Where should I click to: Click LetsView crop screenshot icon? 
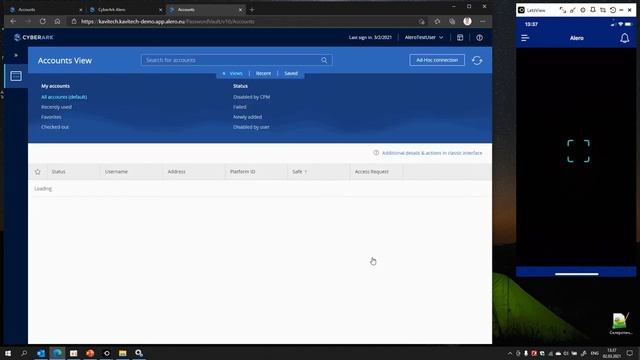pos(602,10)
